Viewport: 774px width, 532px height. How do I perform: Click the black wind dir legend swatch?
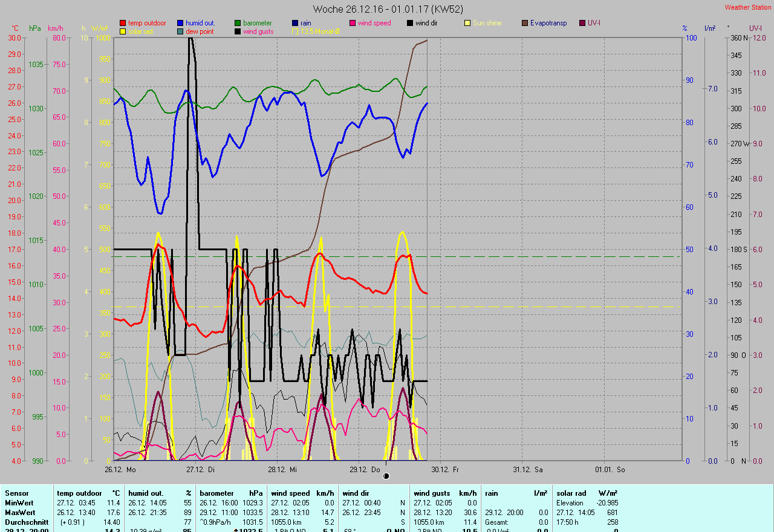coord(411,23)
